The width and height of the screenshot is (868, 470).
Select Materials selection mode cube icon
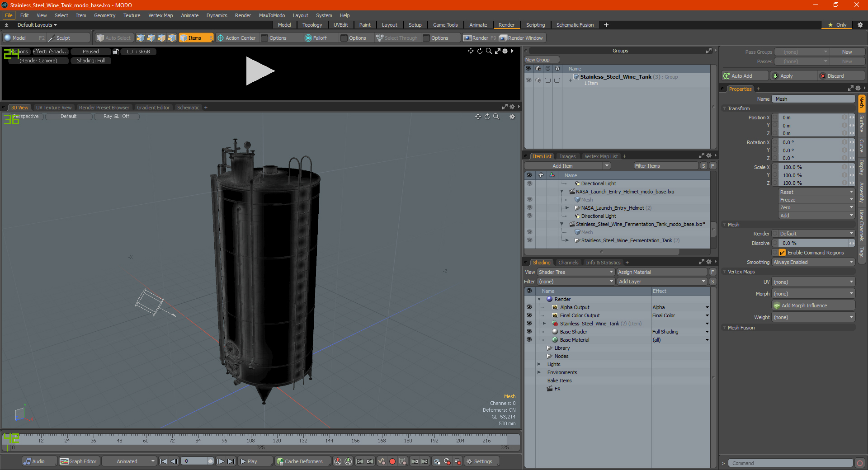[172, 38]
